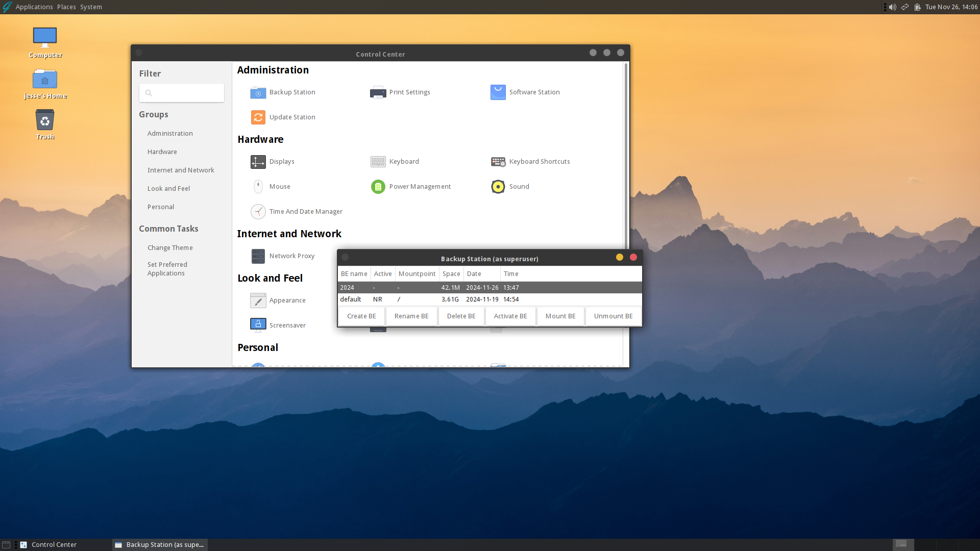The height and width of the screenshot is (551, 980).
Task: Click Mount BE button
Action: coord(560,316)
